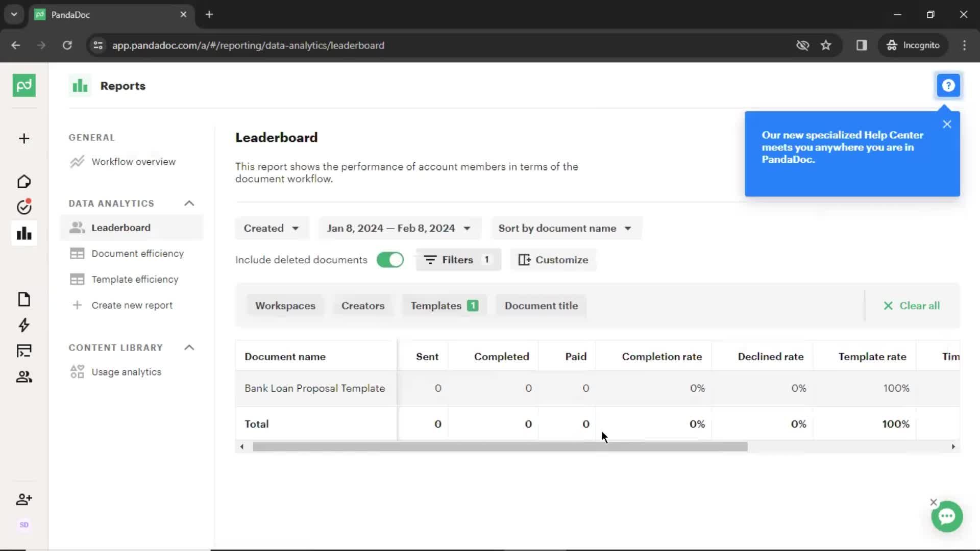Click Add new member icon at bottom
The height and width of the screenshot is (551, 980).
tap(23, 499)
